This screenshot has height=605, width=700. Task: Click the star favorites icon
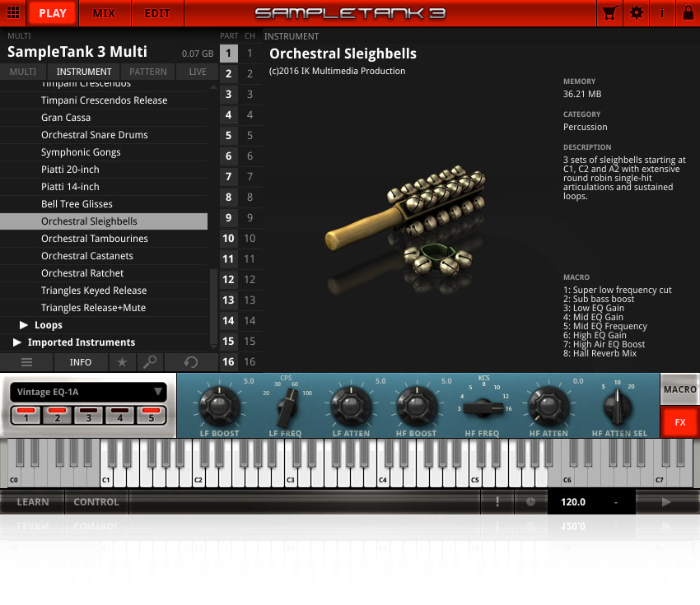coord(121,362)
